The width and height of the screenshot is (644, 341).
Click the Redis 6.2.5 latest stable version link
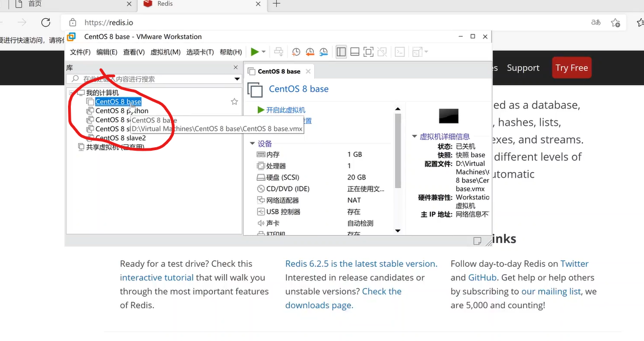361,264
